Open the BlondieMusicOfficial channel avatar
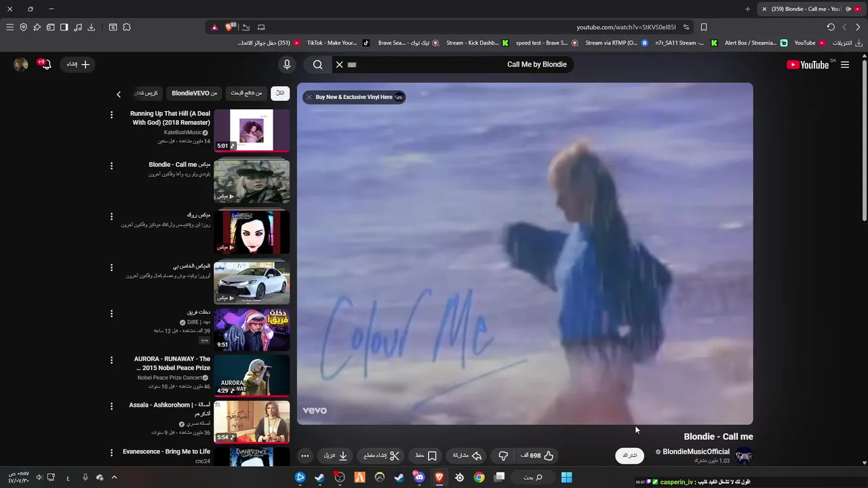 coord(745,455)
